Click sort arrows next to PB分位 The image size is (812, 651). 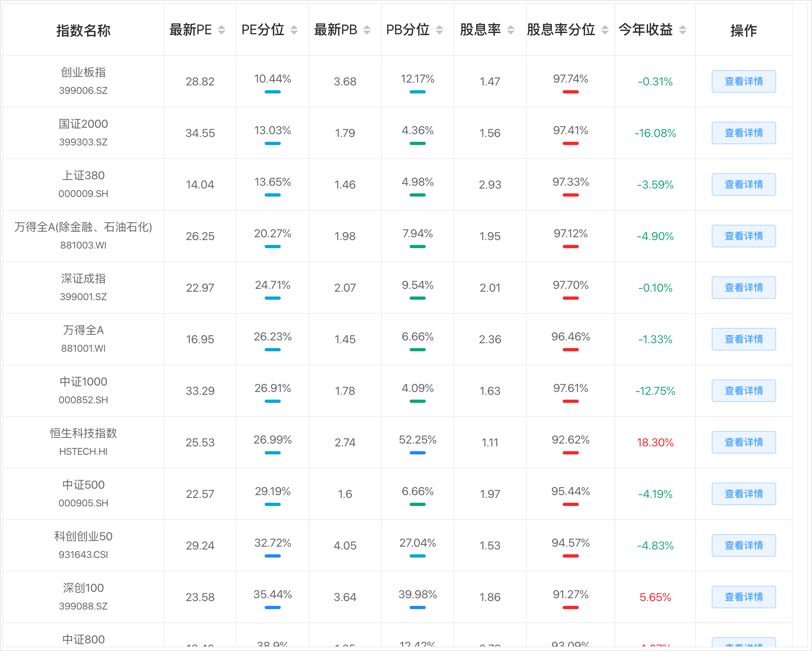click(439, 30)
